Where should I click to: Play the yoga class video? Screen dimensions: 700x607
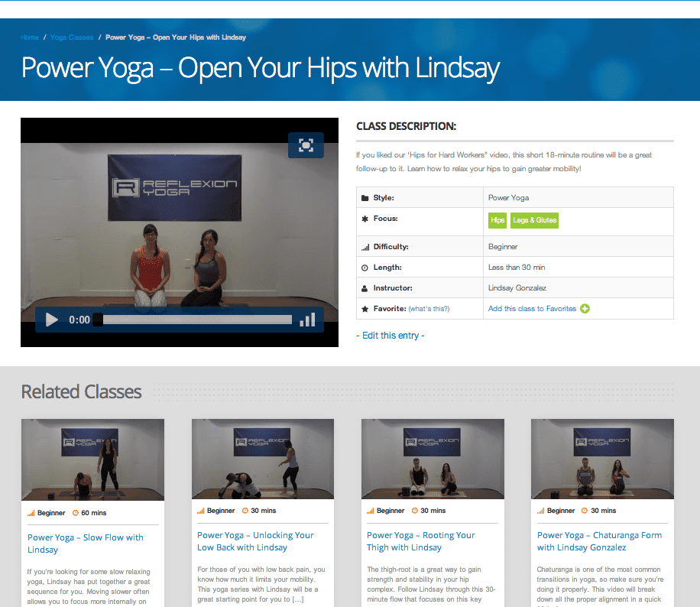pos(52,320)
